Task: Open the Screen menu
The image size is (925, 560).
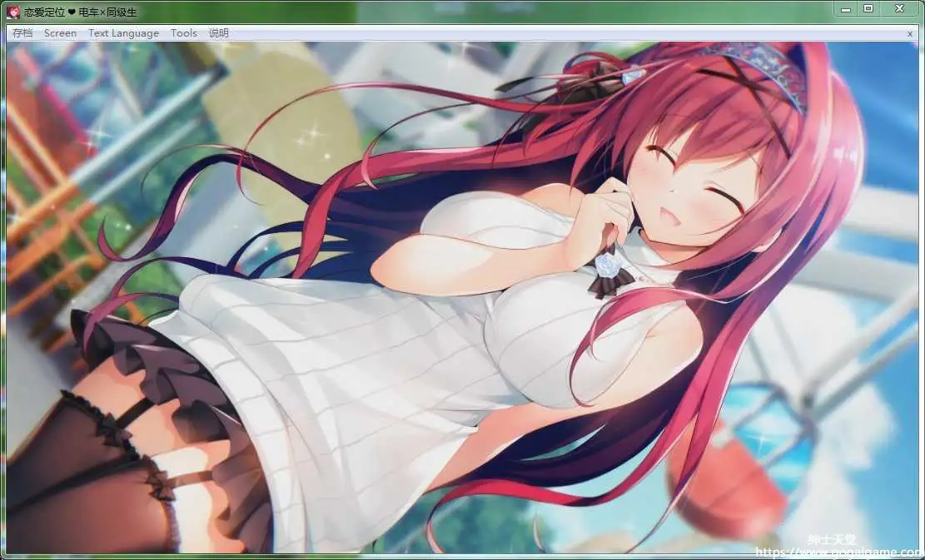Action: [x=60, y=33]
